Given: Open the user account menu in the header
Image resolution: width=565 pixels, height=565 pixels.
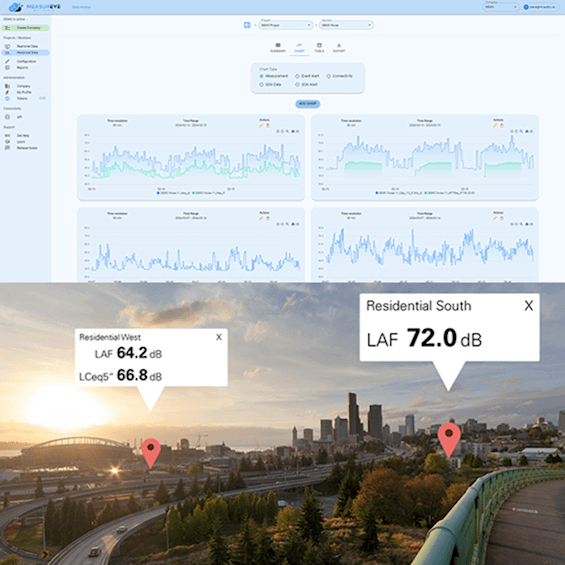Looking at the screenshot, I should [x=540, y=7].
